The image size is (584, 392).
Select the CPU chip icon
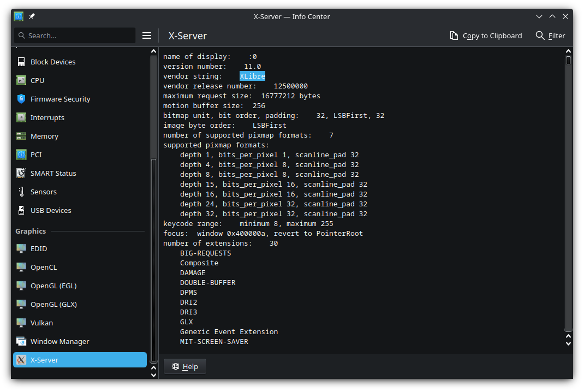click(21, 80)
